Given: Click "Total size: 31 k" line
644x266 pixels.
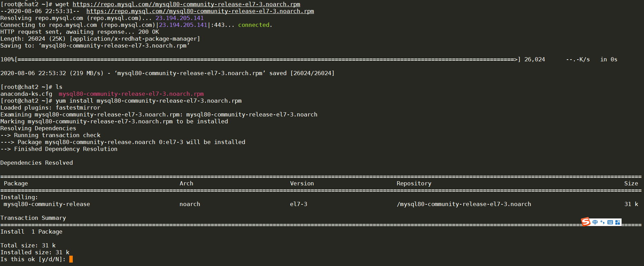Looking at the screenshot, I should [x=28, y=245].
